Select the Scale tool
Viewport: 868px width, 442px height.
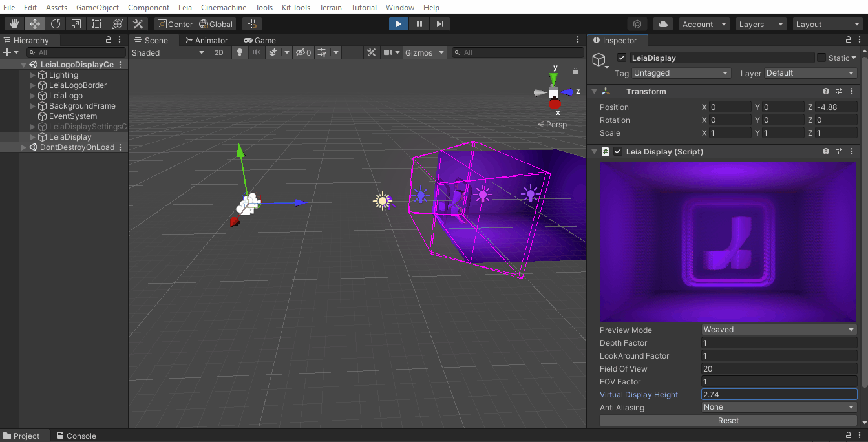click(76, 24)
